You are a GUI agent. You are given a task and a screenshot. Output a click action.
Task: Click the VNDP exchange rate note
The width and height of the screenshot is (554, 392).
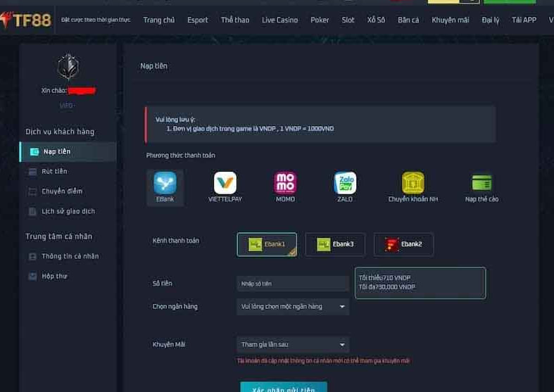tap(250, 129)
